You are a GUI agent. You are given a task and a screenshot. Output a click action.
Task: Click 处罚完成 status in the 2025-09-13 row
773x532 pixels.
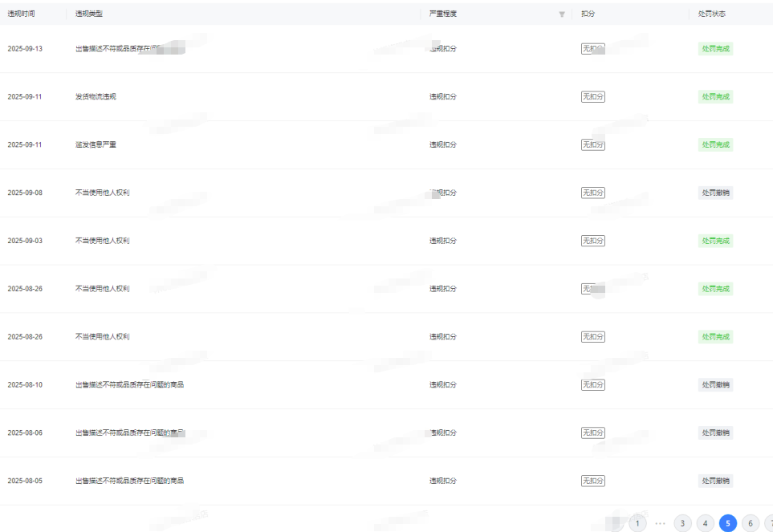point(715,49)
